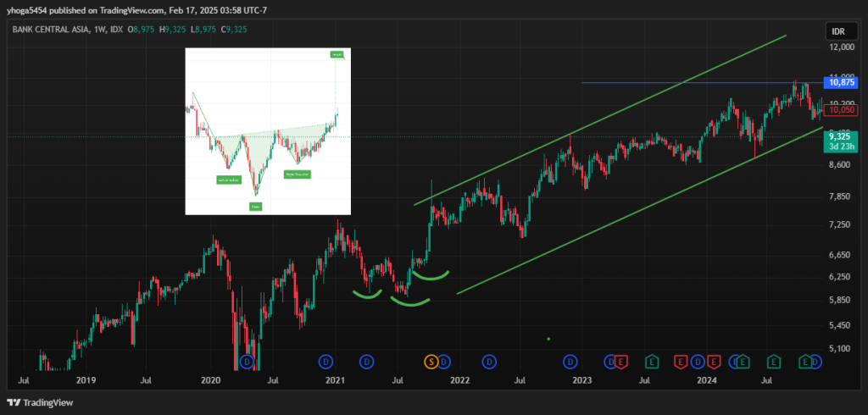Viewport: 868px width, 415px height.
Task: Click the orange S split marker
Action: (431, 362)
